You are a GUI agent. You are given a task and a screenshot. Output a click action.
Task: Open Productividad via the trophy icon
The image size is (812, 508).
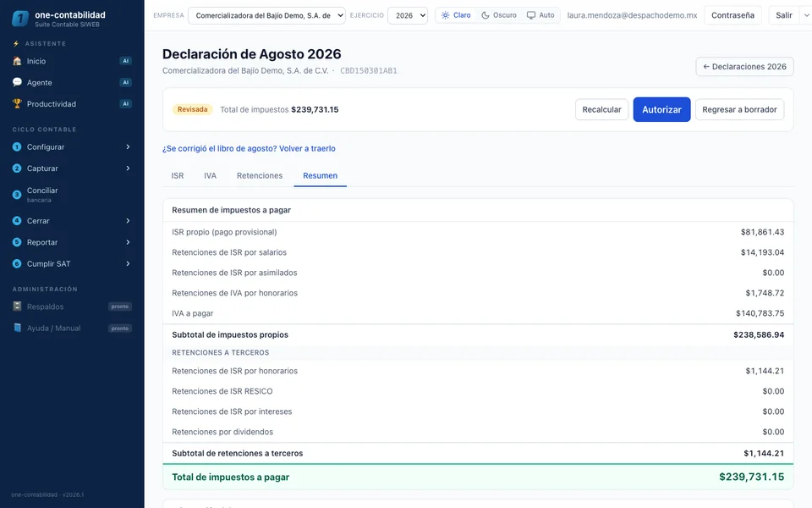(17, 103)
